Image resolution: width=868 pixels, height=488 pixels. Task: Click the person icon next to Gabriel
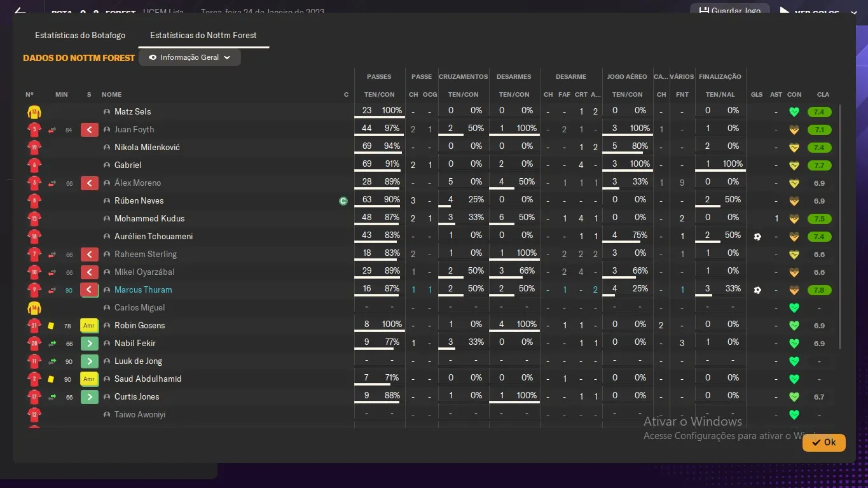pyautogui.click(x=107, y=165)
